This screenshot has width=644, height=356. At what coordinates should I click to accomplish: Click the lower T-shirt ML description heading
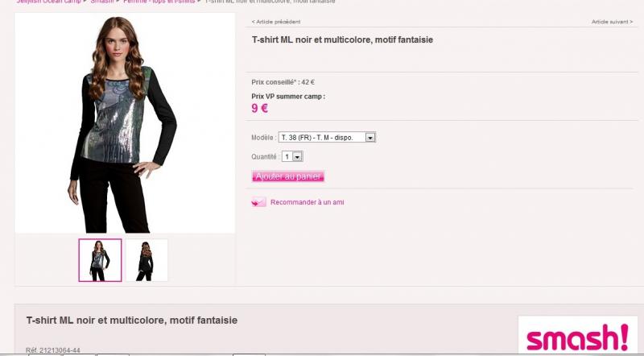(132, 321)
